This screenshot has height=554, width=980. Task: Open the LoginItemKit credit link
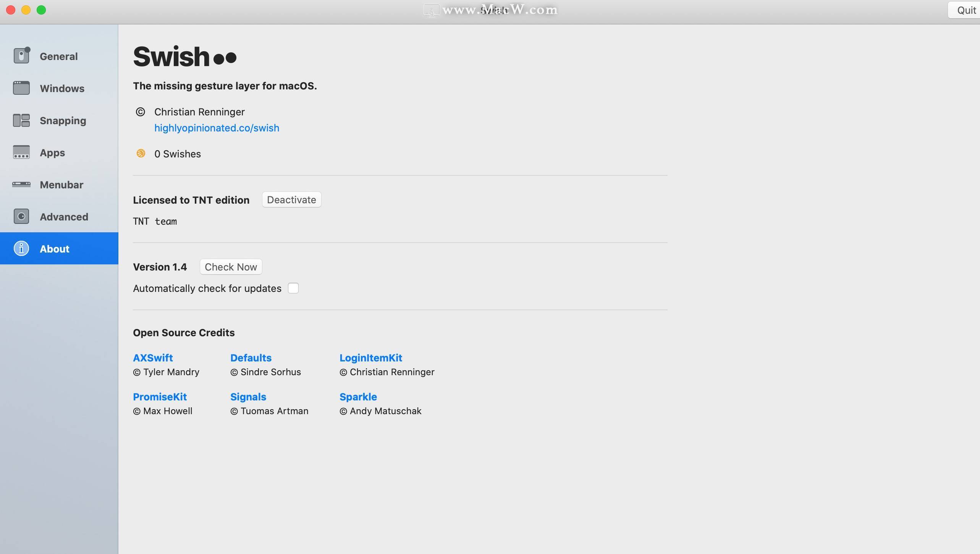(371, 358)
